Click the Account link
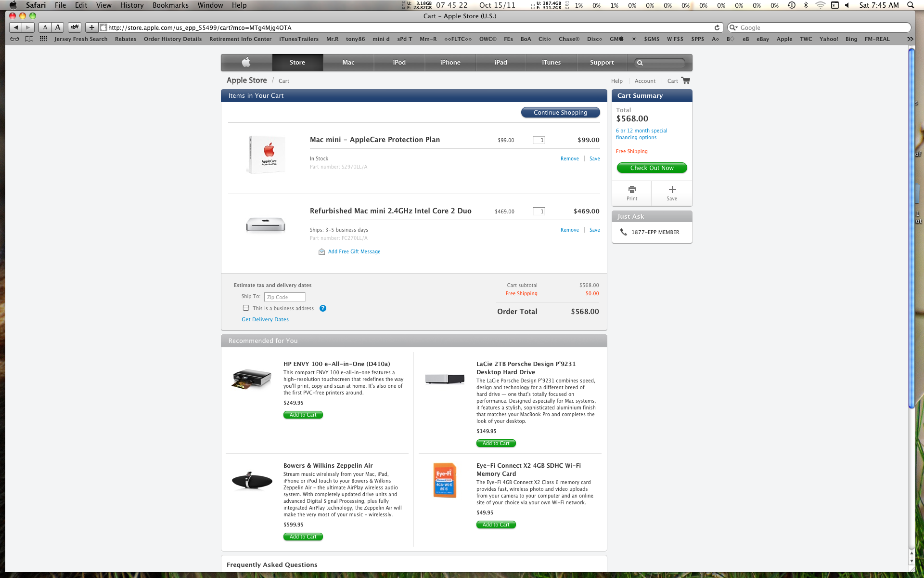Screen dimensions: 924x578 click(x=645, y=81)
